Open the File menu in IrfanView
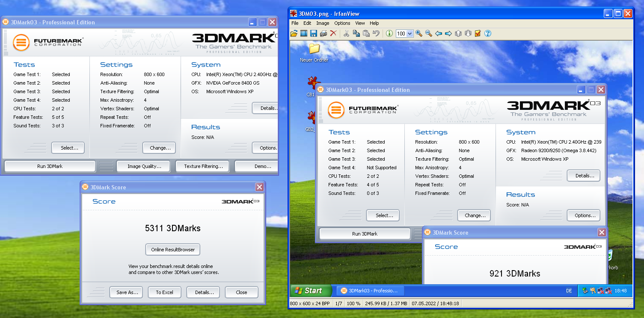 click(295, 23)
